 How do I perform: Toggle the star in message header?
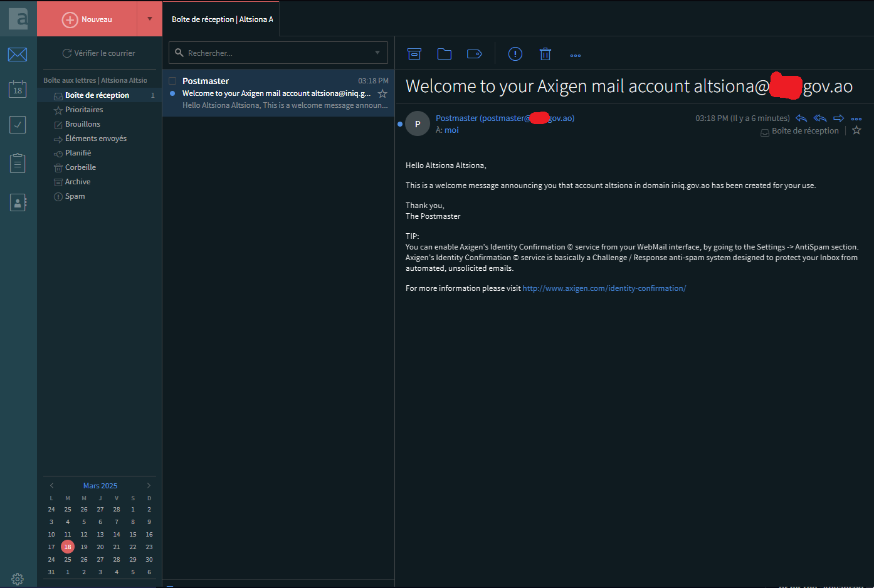[856, 130]
